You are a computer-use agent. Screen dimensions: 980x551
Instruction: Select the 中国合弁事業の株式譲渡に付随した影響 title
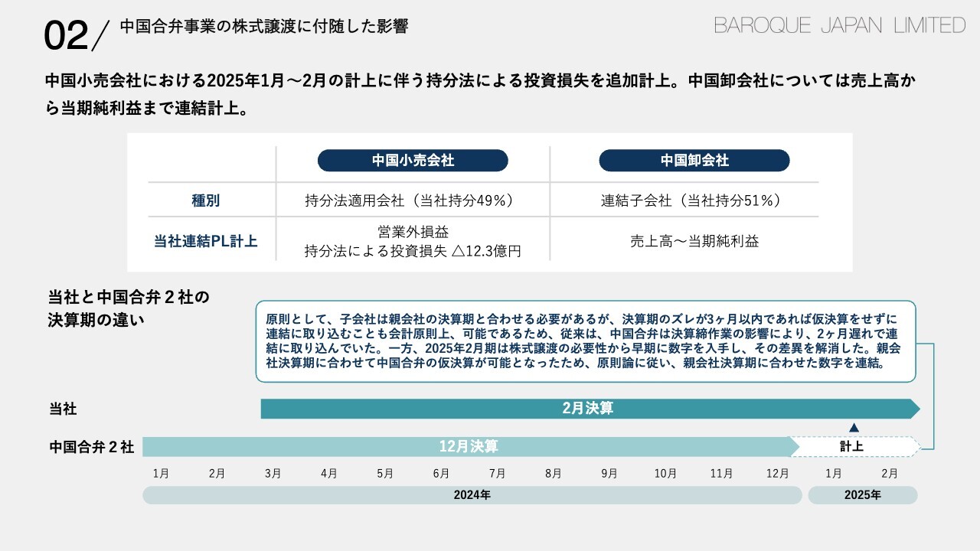264,27
